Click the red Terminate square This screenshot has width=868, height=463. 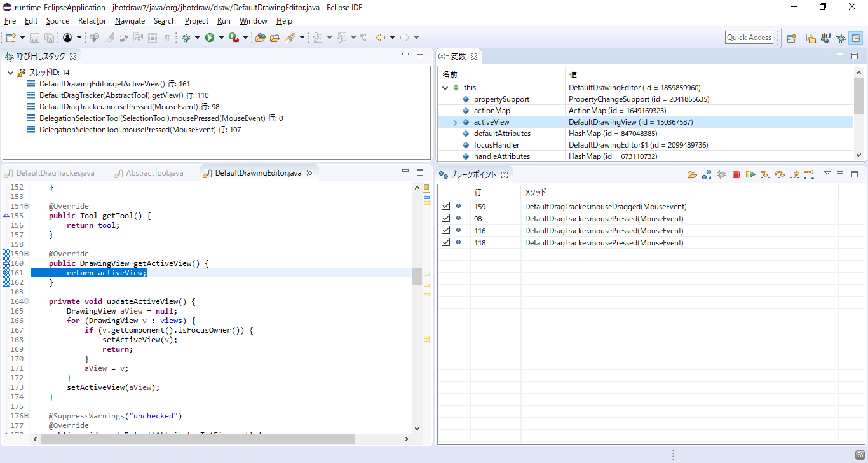pos(736,174)
